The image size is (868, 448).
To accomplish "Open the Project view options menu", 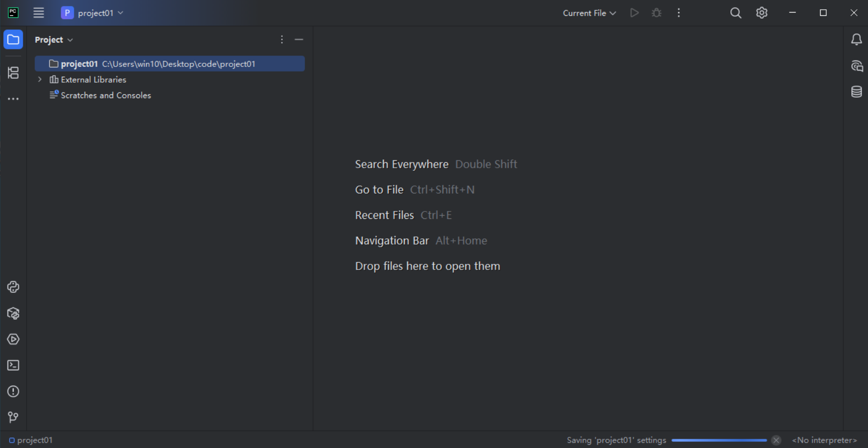I will (282, 40).
